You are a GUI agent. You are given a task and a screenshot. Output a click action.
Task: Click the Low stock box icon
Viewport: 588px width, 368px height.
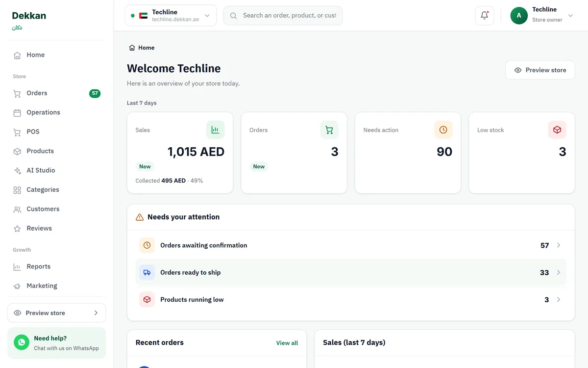click(x=557, y=130)
